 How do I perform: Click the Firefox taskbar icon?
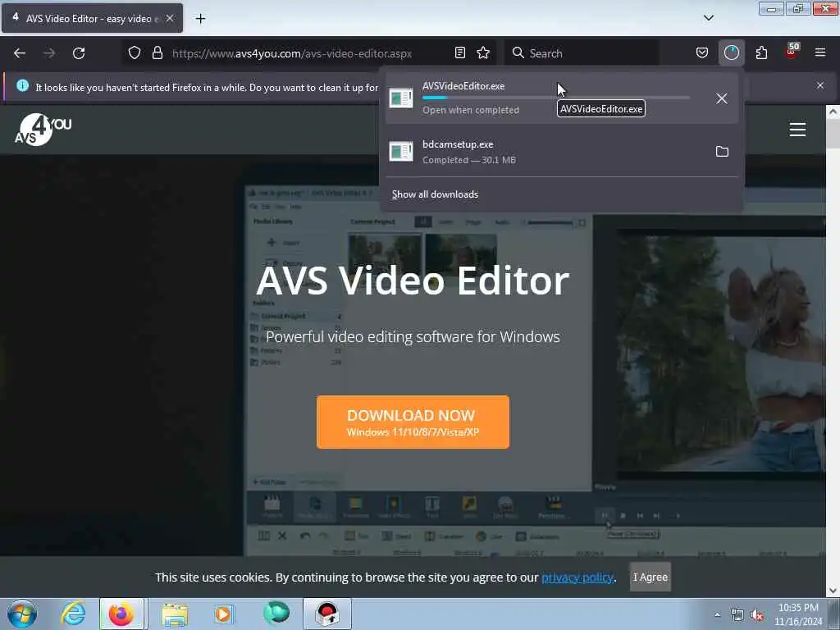(x=121, y=614)
